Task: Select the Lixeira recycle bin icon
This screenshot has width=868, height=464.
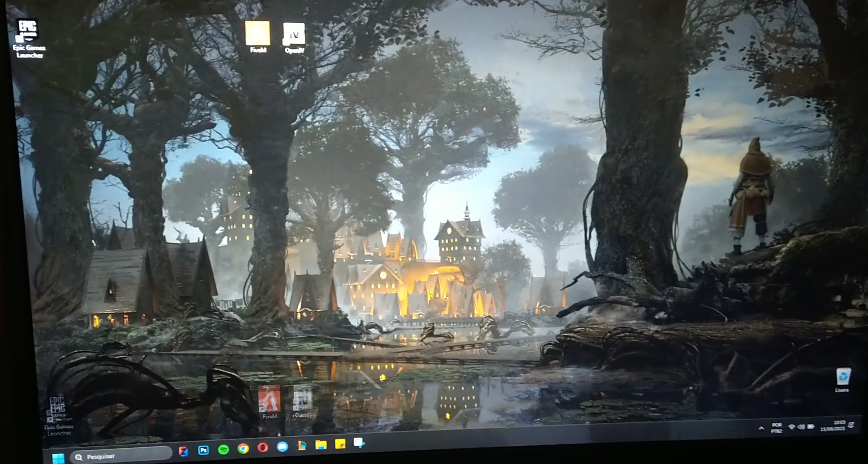Action: (x=843, y=380)
